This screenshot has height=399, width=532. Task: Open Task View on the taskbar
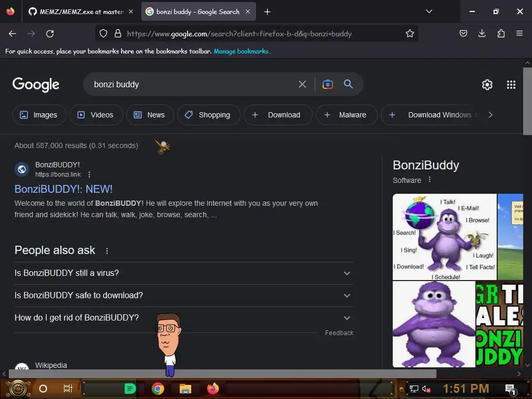[x=68, y=389]
